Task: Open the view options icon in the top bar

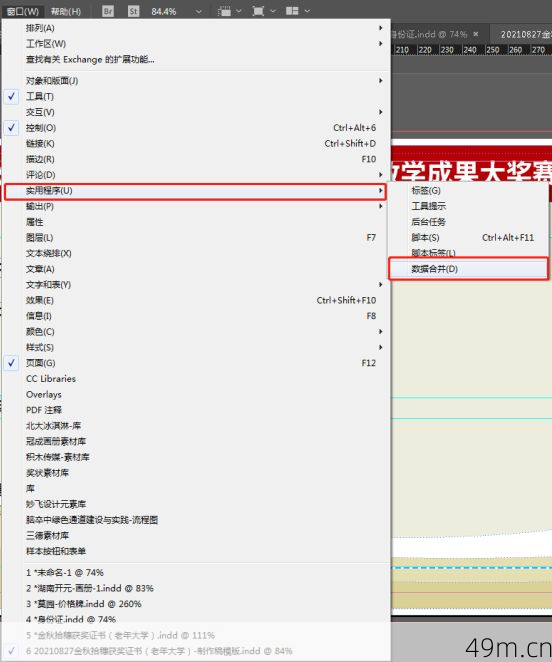Action: 224,11
